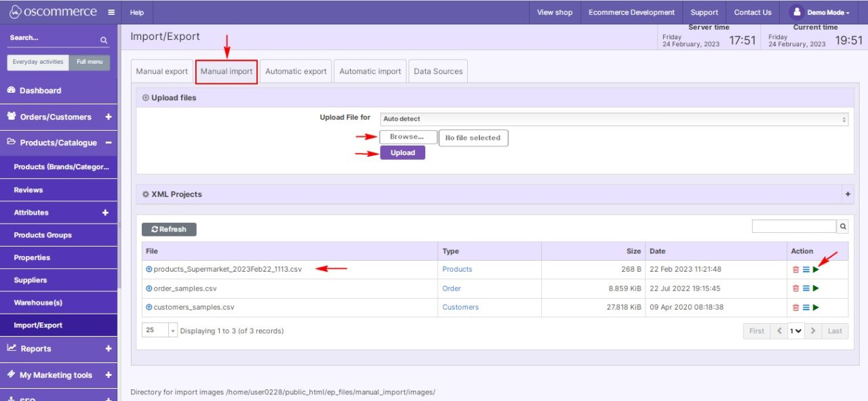Open Properties in the sidebar

tap(58, 257)
